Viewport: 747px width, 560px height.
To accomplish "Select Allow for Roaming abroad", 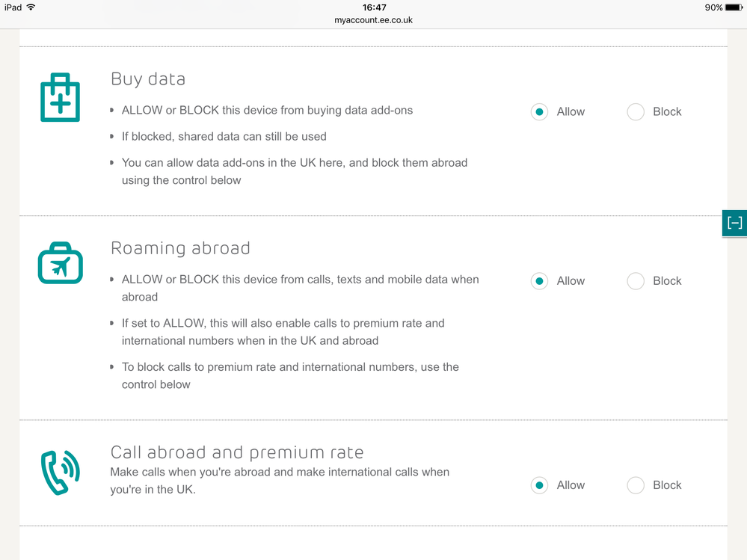I will click(539, 281).
